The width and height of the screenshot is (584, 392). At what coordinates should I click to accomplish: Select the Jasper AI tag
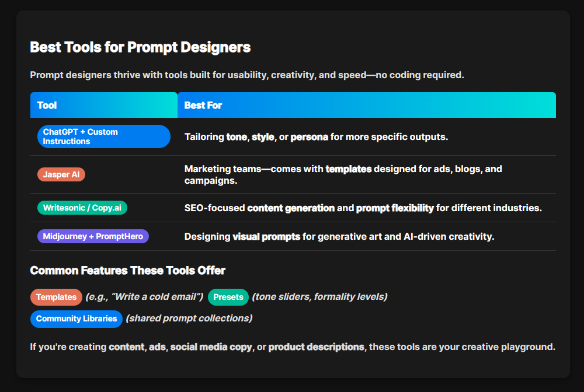coord(61,174)
